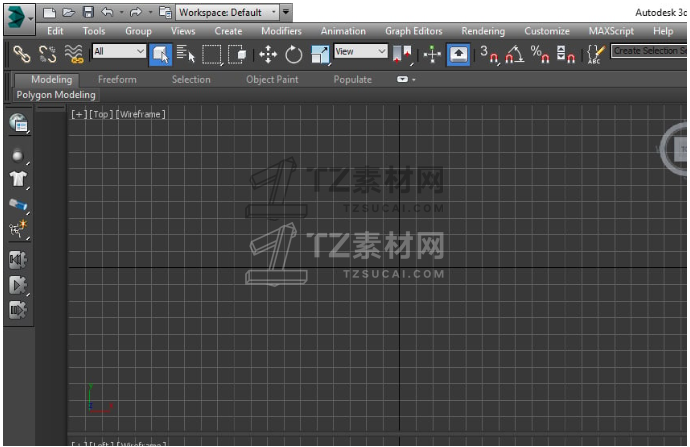Activate the Select Object tool
The width and height of the screenshot is (690, 447).
pyautogui.click(x=160, y=55)
